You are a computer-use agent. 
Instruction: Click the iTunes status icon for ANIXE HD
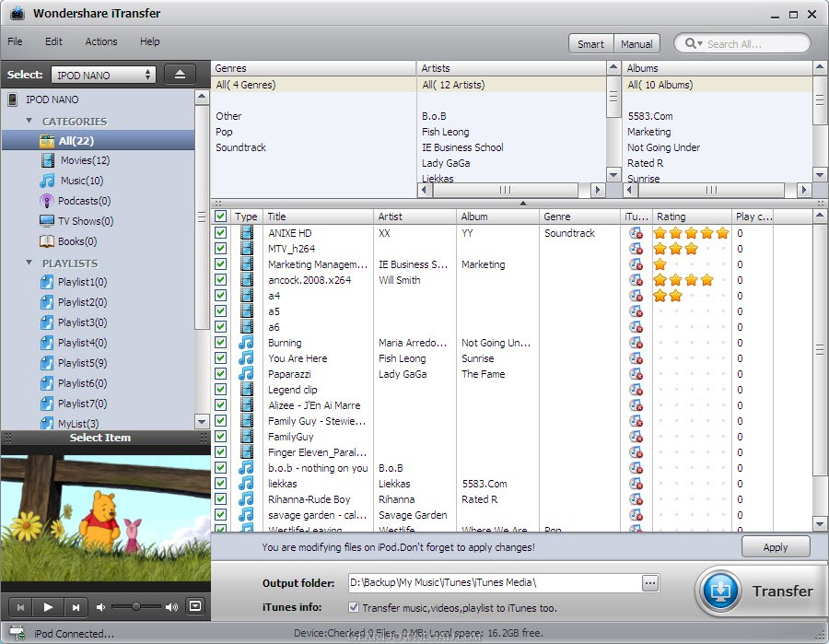[636, 233]
